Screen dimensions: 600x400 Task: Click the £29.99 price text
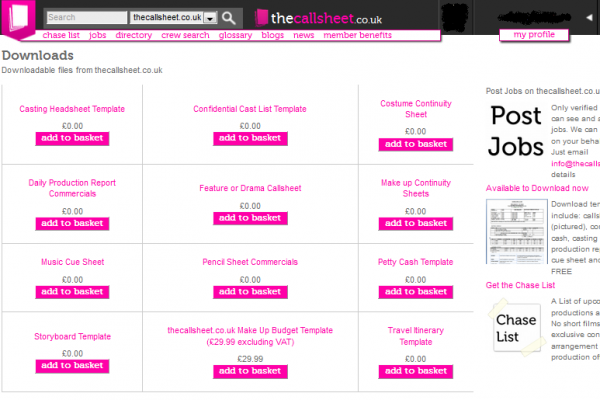(250, 359)
